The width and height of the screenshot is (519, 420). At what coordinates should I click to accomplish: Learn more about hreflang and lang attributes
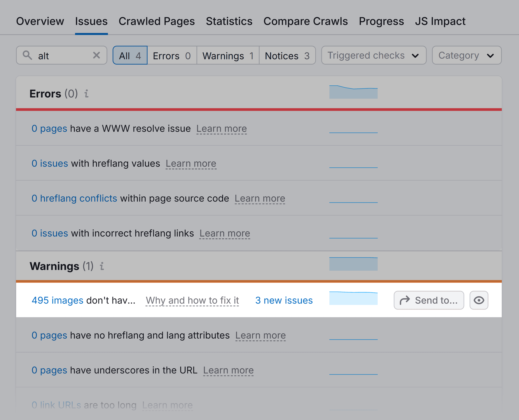tap(261, 335)
